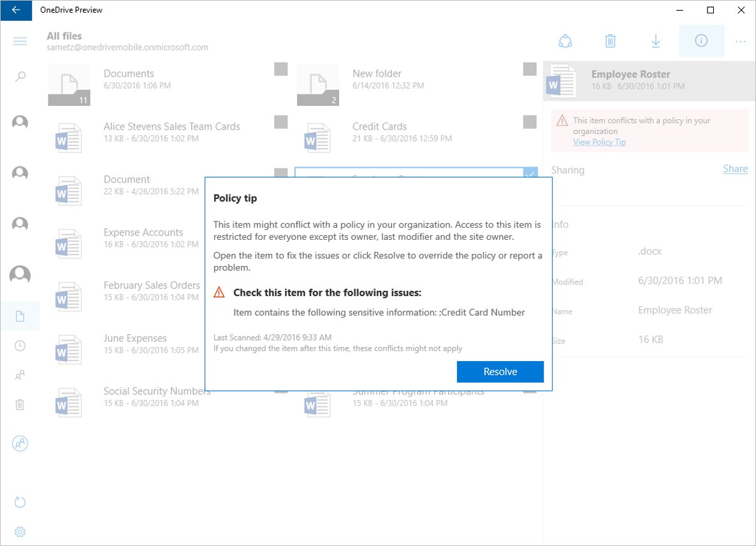
Task: Open the Shared with me icon
Action: click(20, 375)
